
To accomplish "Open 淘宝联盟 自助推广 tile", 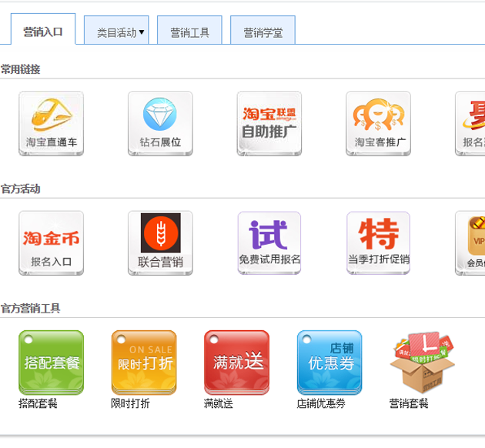I will pyautogui.click(x=269, y=123).
